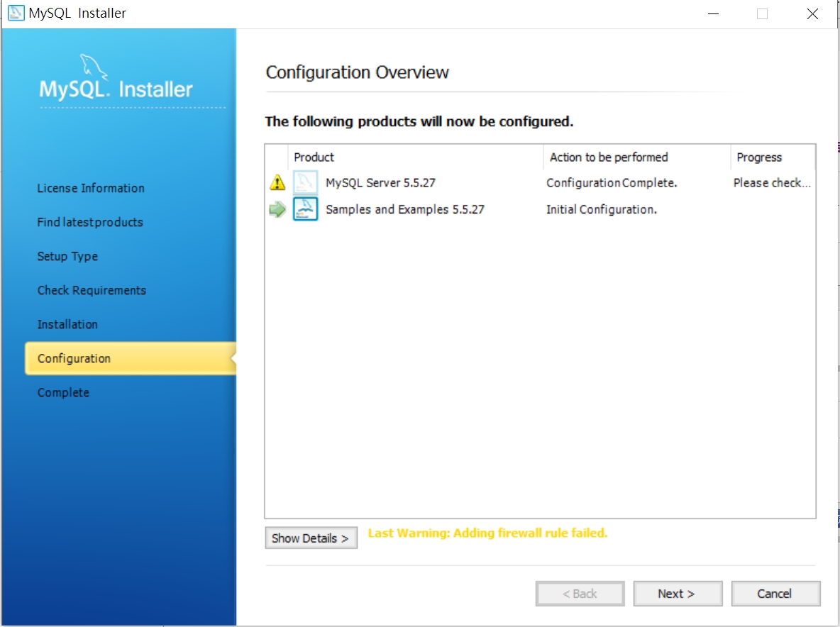Minimize the MySQL Installer window

713,13
